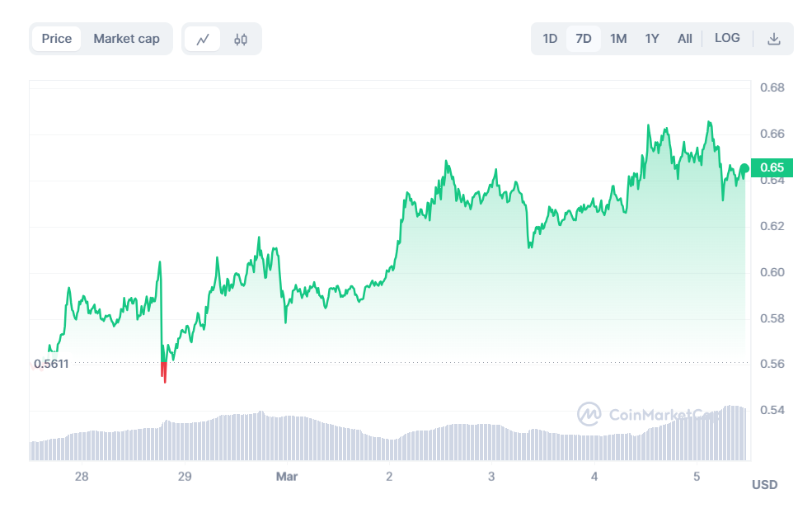The width and height of the screenshot is (812, 513).
Task: Set time range to 1Y
Action: tap(652, 39)
